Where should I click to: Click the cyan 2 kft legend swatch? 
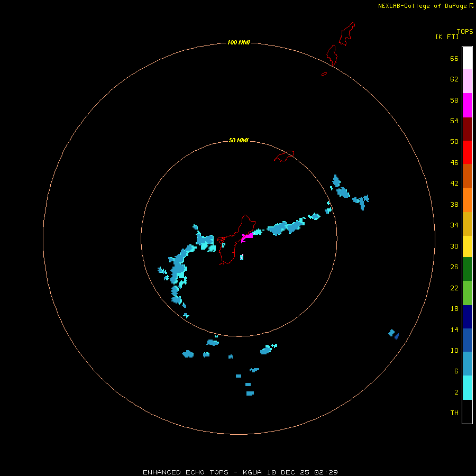pyautogui.click(x=467, y=388)
